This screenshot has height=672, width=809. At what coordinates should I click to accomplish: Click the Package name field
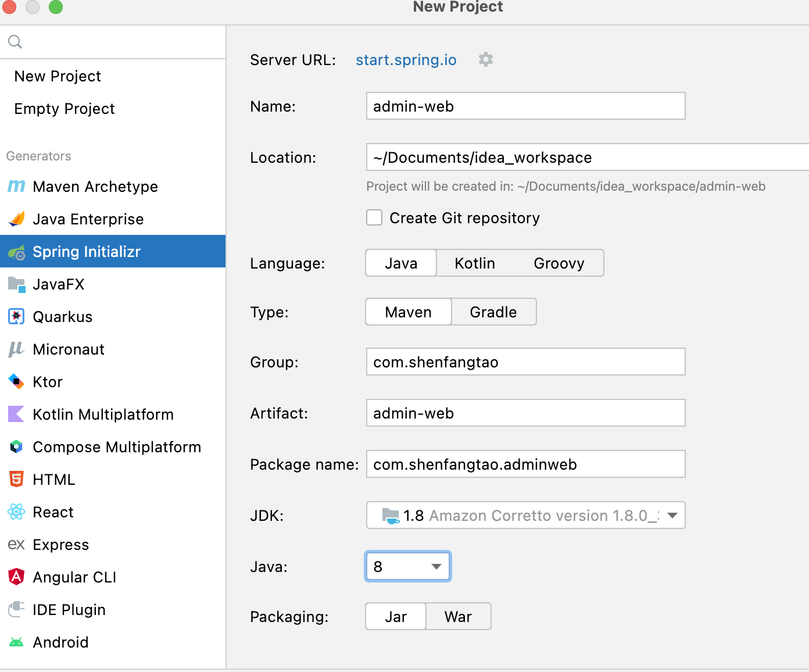point(526,464)
